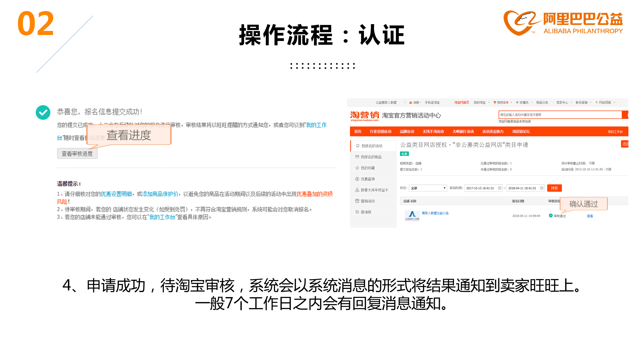This screenshot has height=362, width=644.
Task: Click the Alibaba Philanthropy logo
Action: [563, 23]
